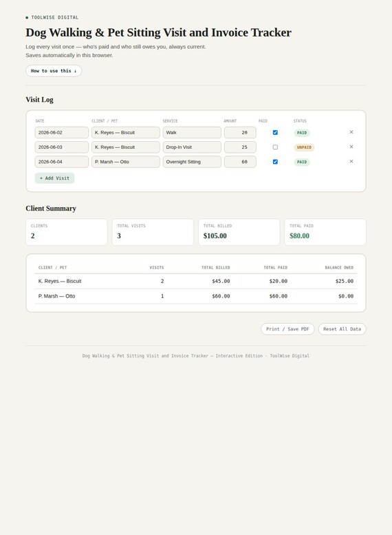Edit the 2026-06-04 date field
Screen dimensions: 392x535
[x=62, y=162]
